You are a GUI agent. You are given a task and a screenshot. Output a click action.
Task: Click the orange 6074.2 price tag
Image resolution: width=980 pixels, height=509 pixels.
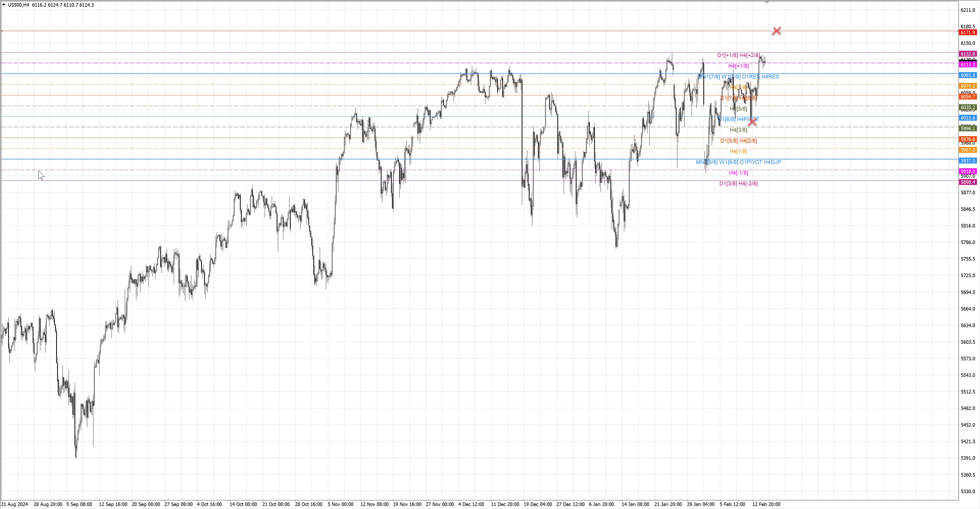click(x=967, y=86)
